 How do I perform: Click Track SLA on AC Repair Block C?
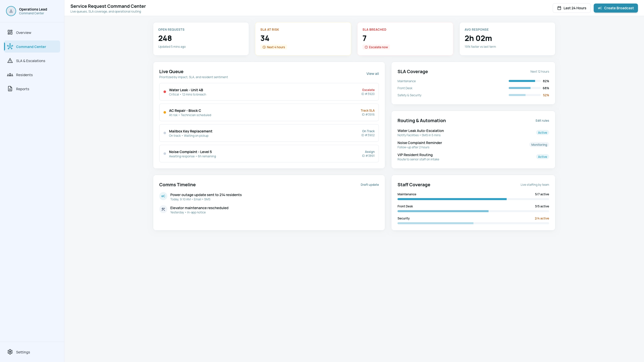click(x=368, y=111)
